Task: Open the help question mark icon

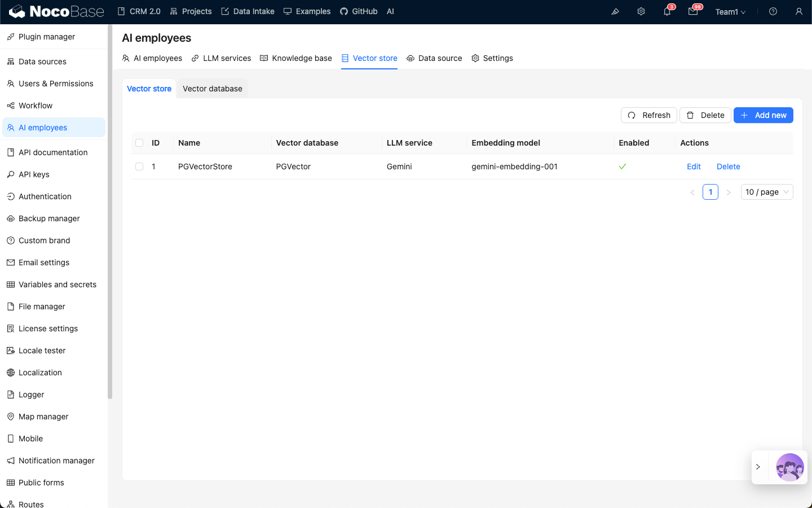Action: [x=773, y=12]
